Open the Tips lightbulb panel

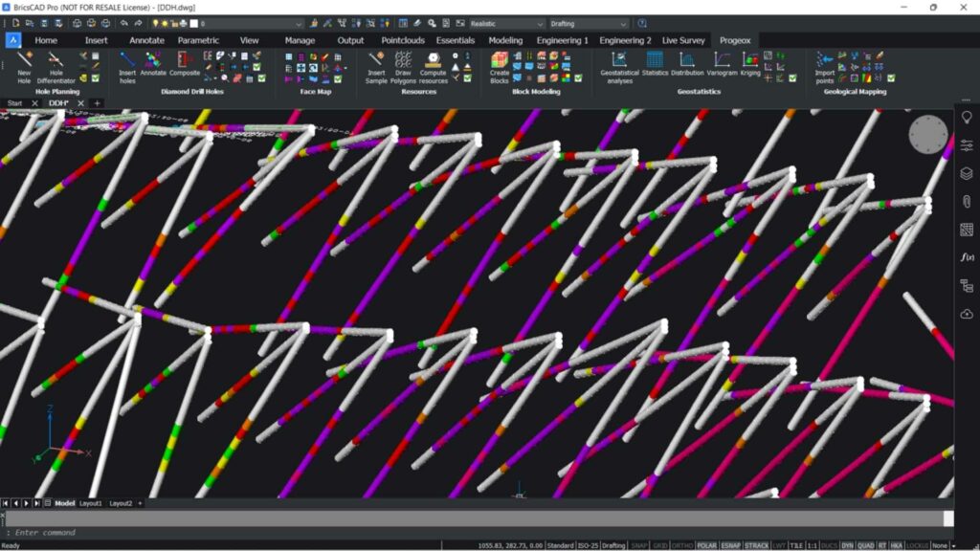pyautogui.click(x=967, y=117)
